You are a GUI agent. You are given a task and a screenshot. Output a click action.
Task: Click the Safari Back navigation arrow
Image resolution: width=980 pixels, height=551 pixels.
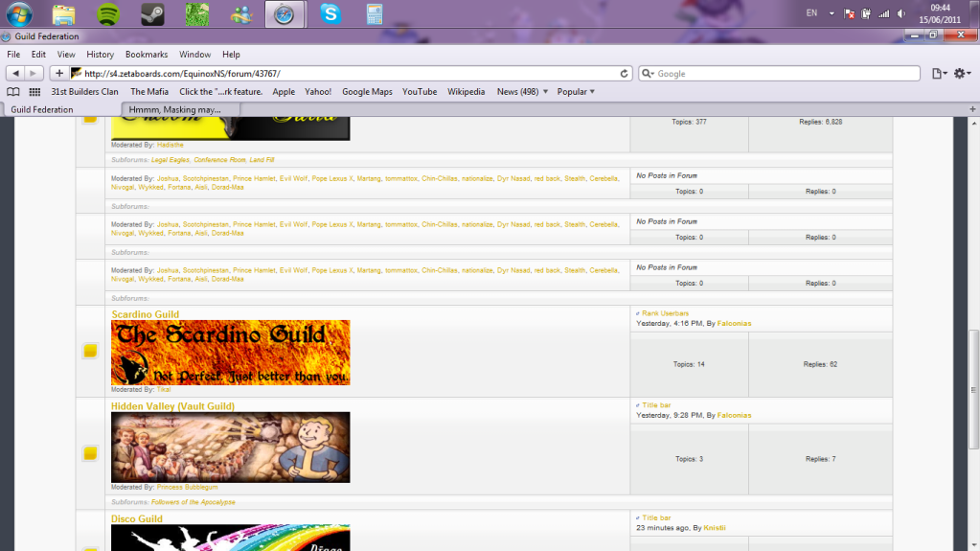16,73
